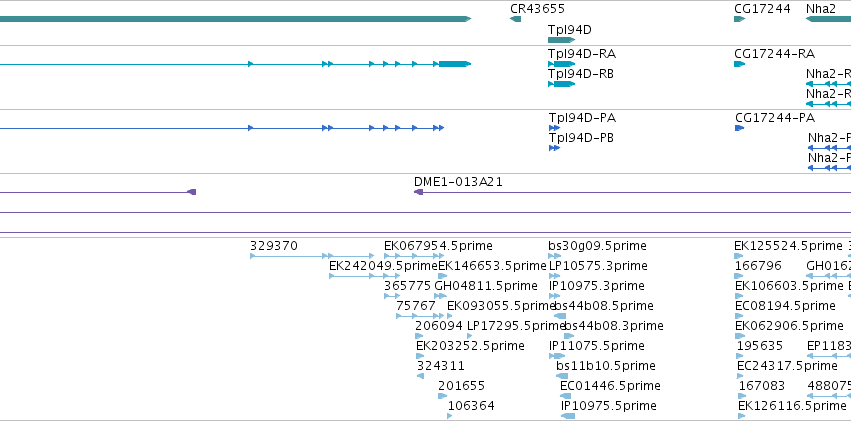Click the IP11075.5prime EST

click(557, 356)
